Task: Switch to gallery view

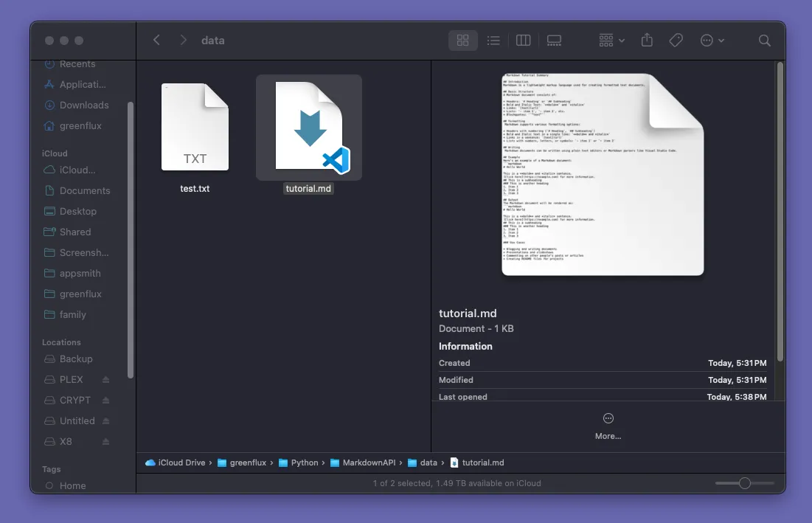Action: [554, 41]
